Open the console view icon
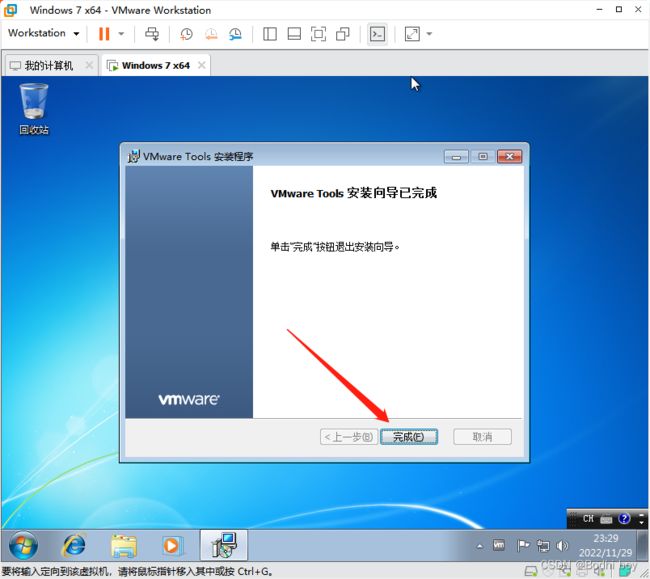Image resolution: width=650 pixels, height=579 pixels. pyautogui.click(x=377, y=34)
